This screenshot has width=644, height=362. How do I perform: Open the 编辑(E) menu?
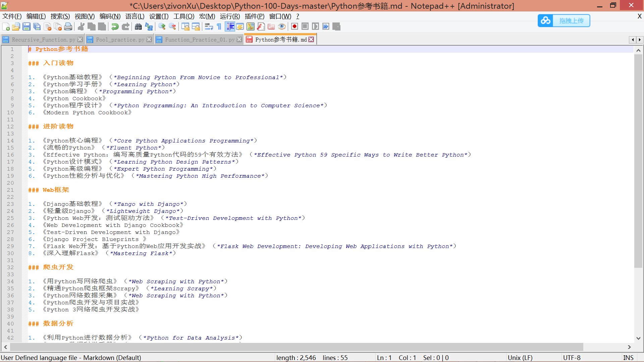click(x=37, y=16)
